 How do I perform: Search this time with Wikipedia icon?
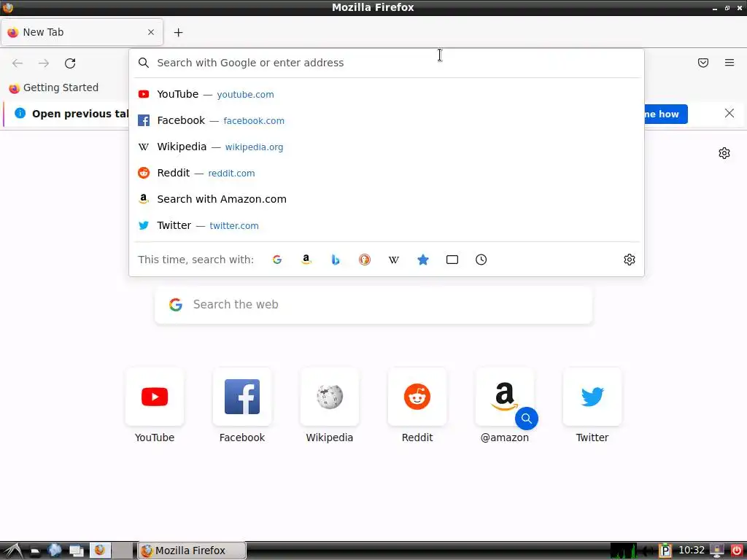393,260
